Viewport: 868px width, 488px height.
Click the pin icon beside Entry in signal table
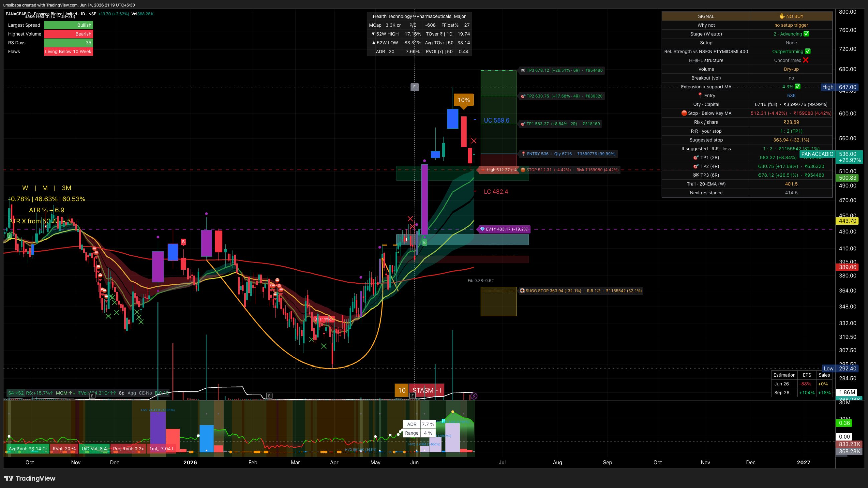point(700,96)
